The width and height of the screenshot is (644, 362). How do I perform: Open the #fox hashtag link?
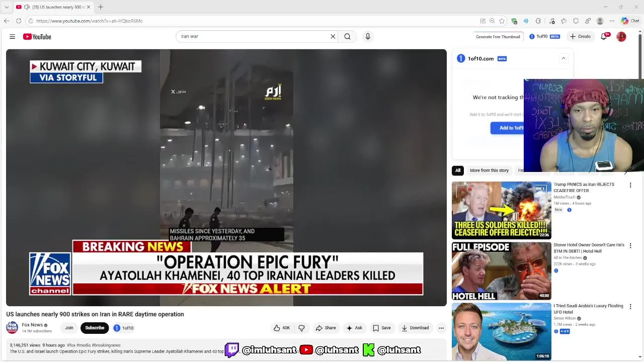click(x=71, y=345)
